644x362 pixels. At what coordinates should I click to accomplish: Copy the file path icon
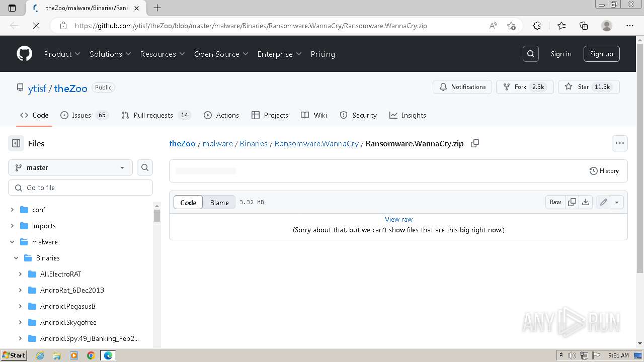click(474, 143)
